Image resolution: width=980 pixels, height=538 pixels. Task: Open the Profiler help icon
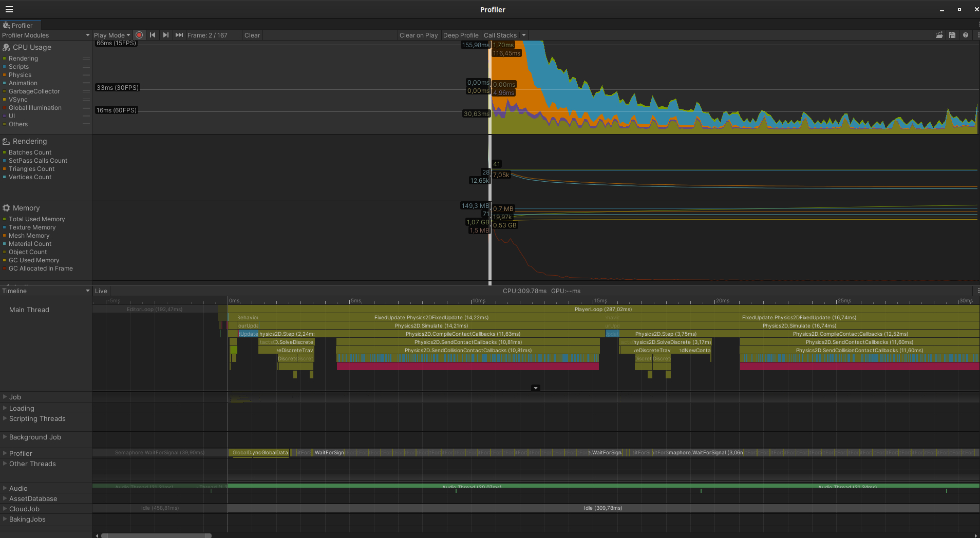click(966, 35)
